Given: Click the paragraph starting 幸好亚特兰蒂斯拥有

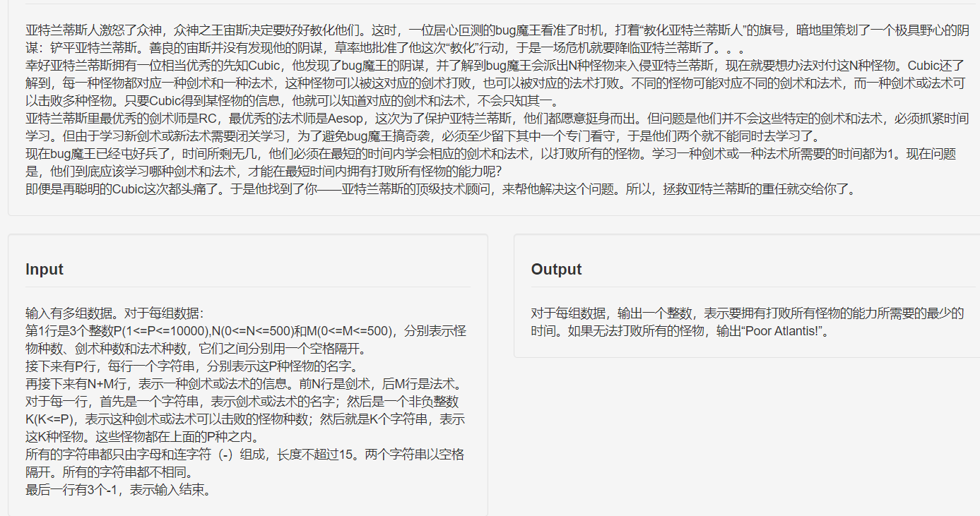Looking at the screenshot, I should click(x=495, y=83).
